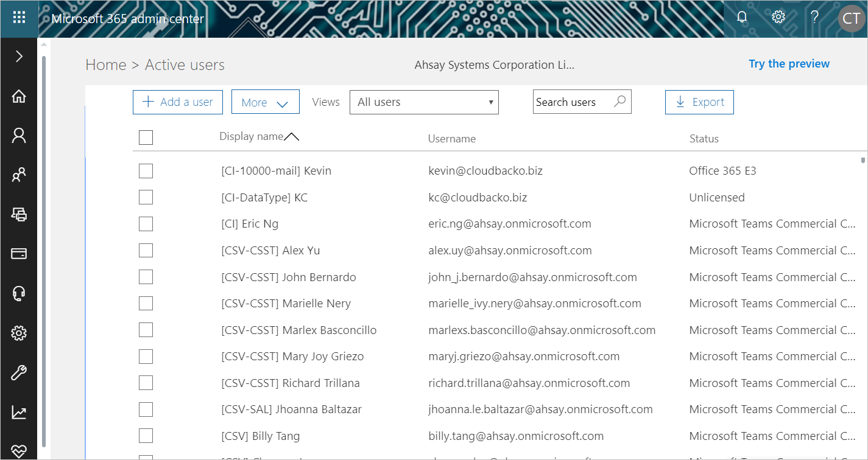The image size is (868, 460).
Task: Click the Add a user button
Action: pyautogui.click(x=178, y=102)
